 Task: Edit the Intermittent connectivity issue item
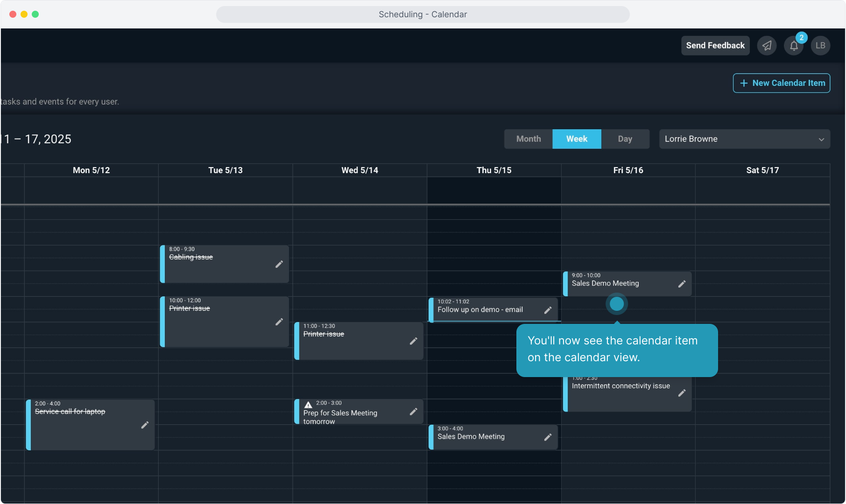(682, 393)
